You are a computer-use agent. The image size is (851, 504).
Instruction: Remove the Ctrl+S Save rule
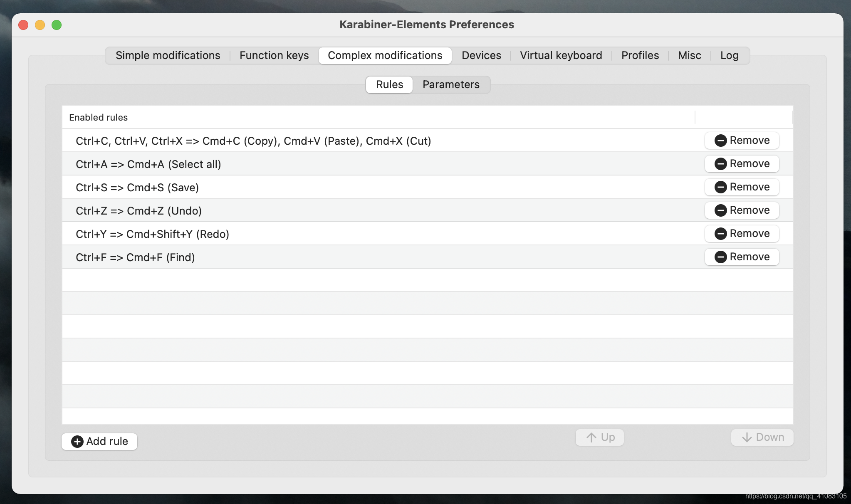click(742, 187)
